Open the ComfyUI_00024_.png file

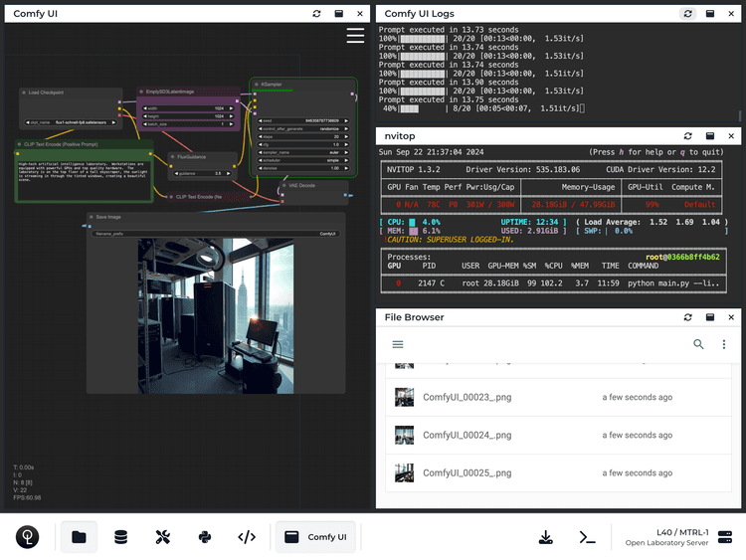click(x=466, y=436)
